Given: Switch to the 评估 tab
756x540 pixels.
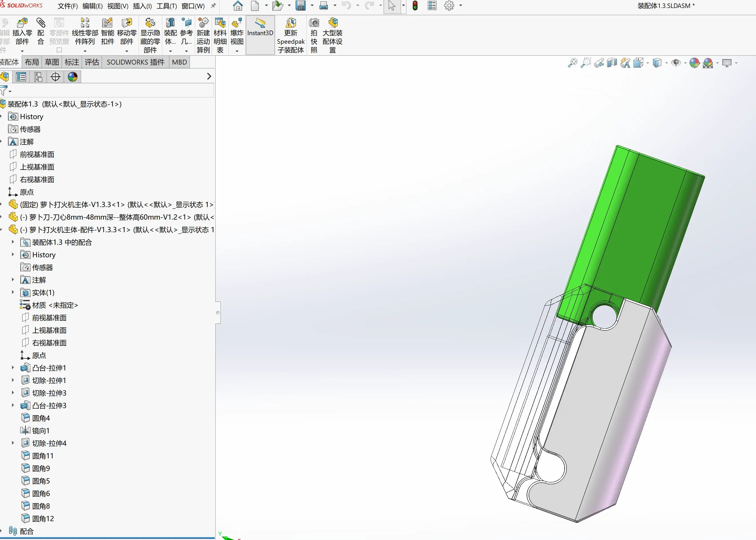Looking at the screenshot, I should (x=92, y=62).
